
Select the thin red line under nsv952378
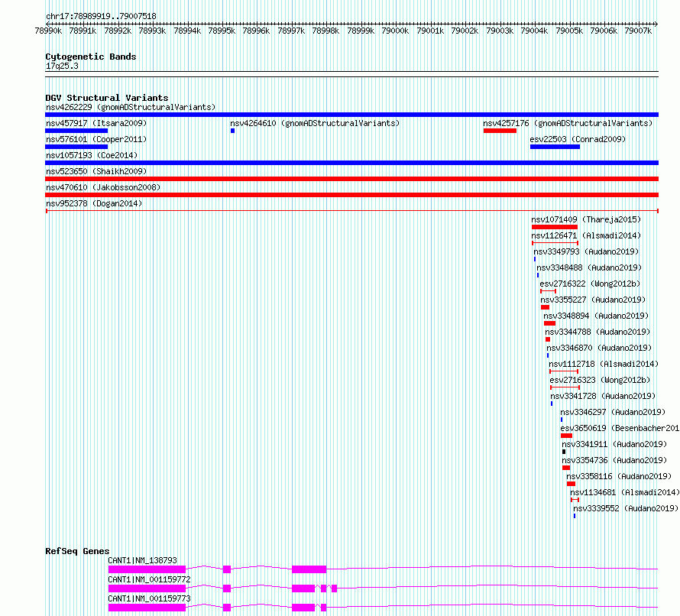(x=351, y=211)
